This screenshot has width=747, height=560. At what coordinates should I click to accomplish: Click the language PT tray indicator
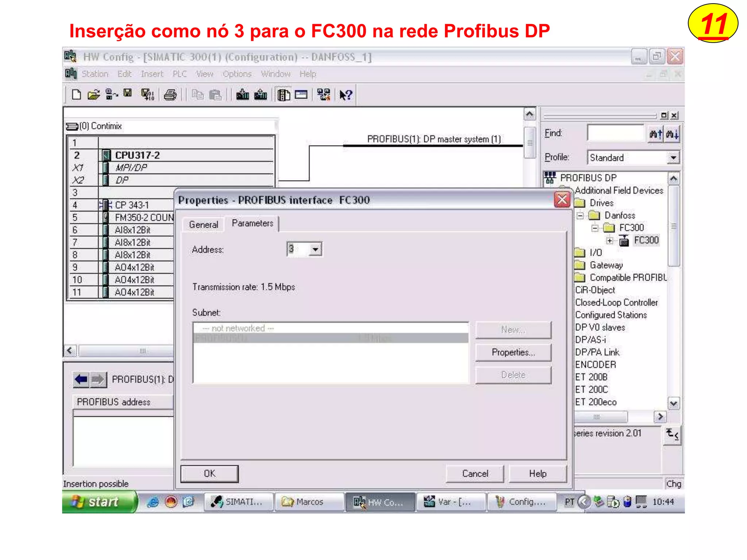tap(569, 502)
